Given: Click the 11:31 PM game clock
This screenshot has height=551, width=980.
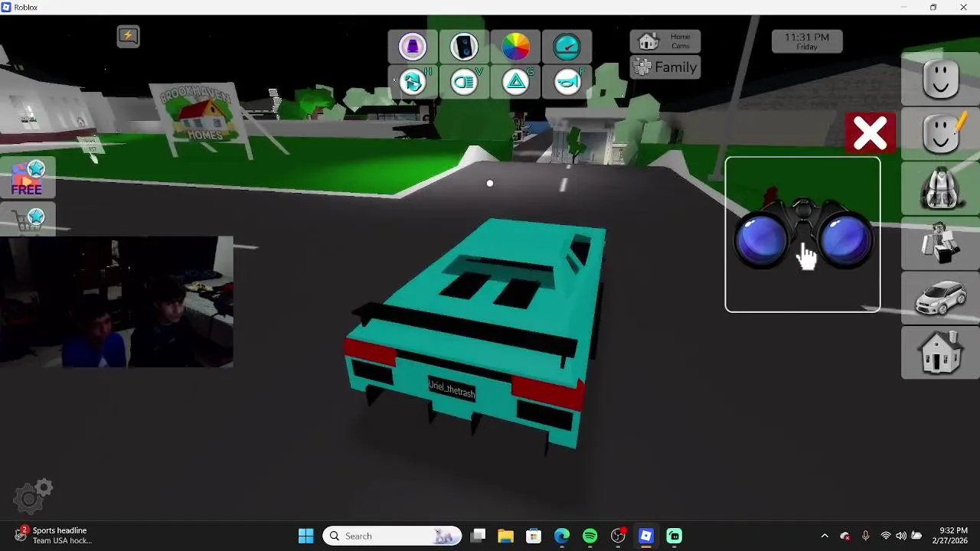Looking at the screenshot, I should click(807, 41).
